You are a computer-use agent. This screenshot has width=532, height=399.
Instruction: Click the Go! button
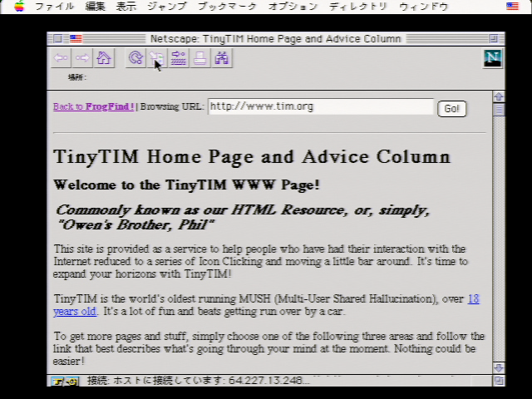coord(452,109)
